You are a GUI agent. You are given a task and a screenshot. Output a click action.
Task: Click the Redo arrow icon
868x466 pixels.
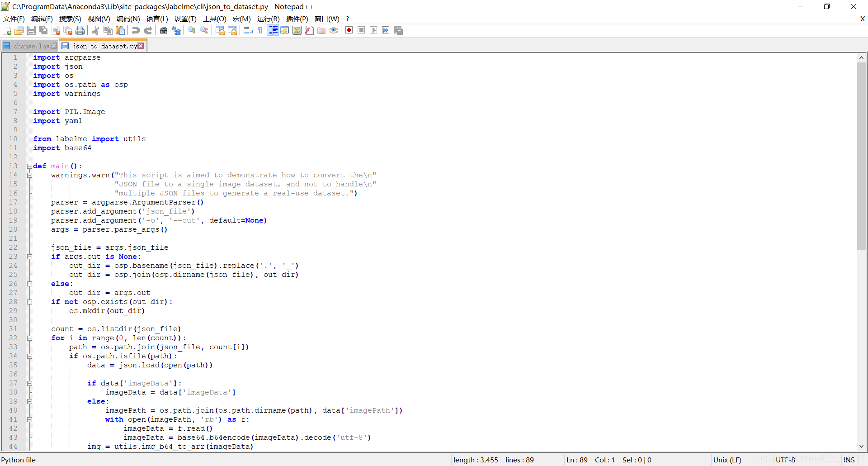pyautogui.click(x=148, y=30)
